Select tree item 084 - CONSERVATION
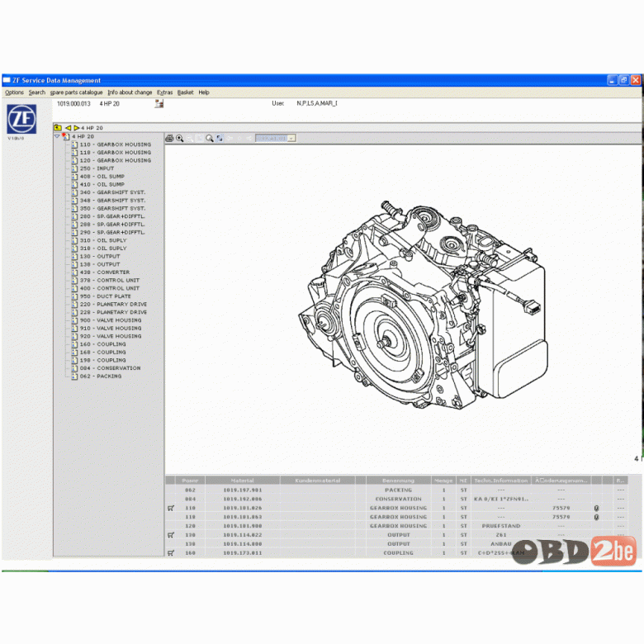The width and height of the screenshot is (644, 644). 110,368
